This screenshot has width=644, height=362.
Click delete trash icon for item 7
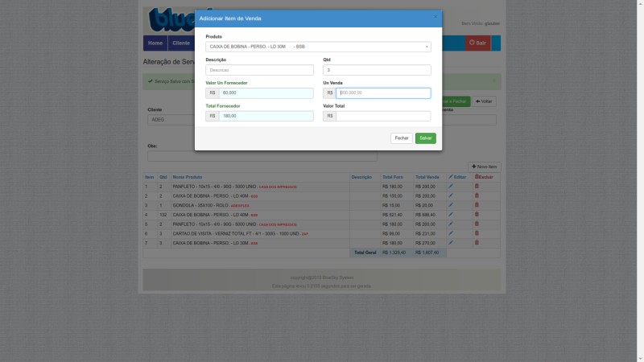coord(476,242)
